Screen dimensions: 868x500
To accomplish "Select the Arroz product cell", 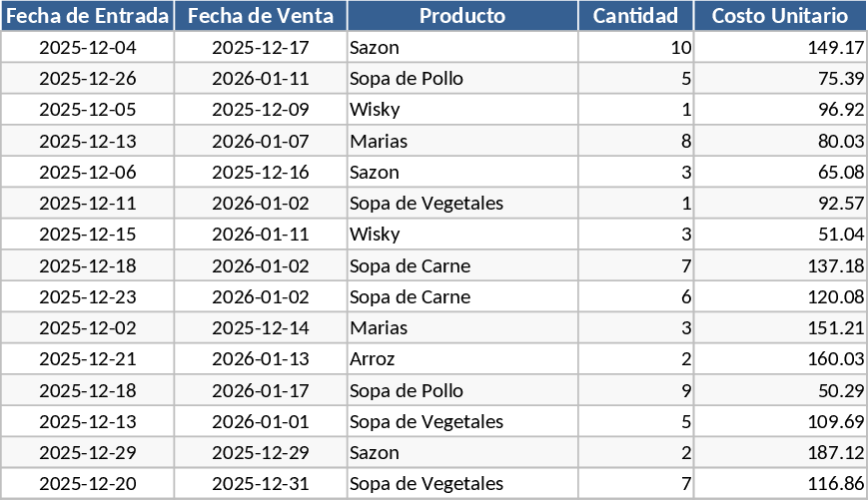I will (462, 359).
